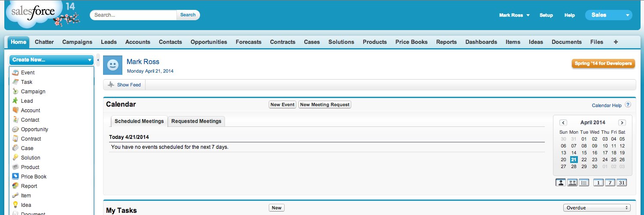644x215 pixels.
Task: Click the New button in My Tasks
Action: pos(277,208)
